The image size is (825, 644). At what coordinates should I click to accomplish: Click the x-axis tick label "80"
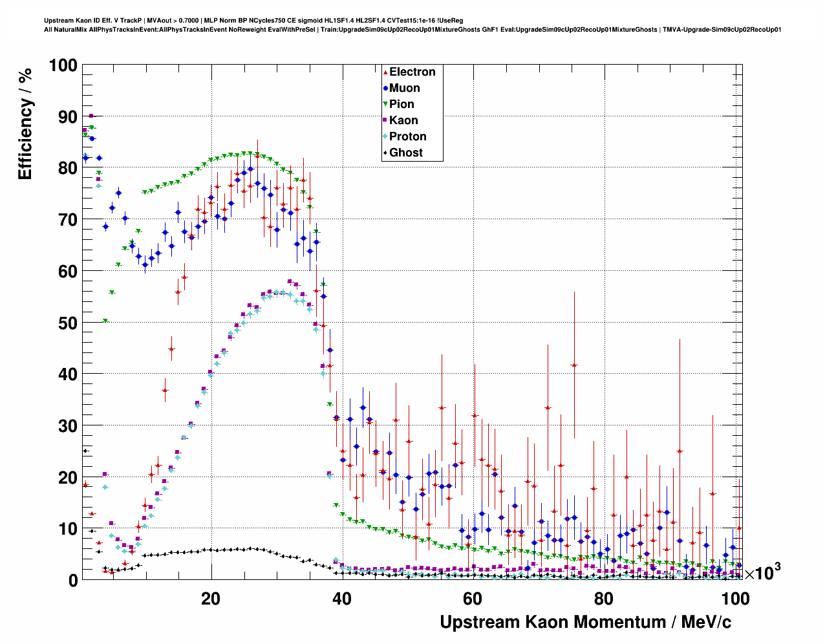[x=605, y=599]
